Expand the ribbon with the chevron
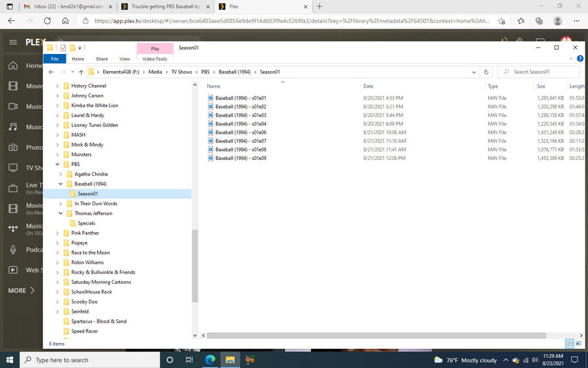Image resolution: width=588 pixels, height=368 pixels. [x=571, y=59]
